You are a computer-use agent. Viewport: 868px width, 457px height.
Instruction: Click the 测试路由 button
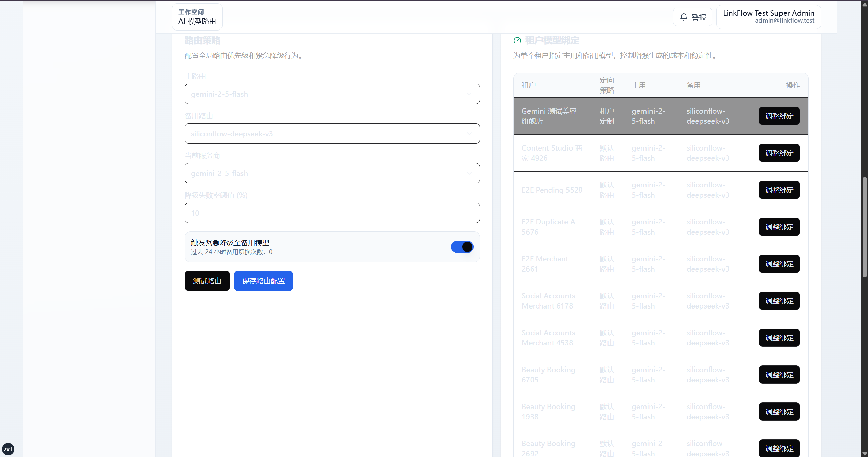(207, 281)
